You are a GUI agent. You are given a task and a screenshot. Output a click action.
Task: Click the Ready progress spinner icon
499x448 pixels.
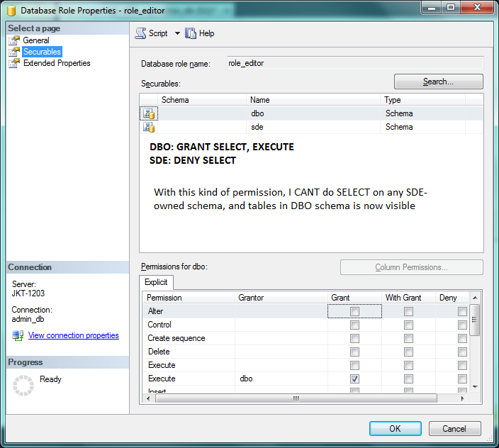pos(23,386)
